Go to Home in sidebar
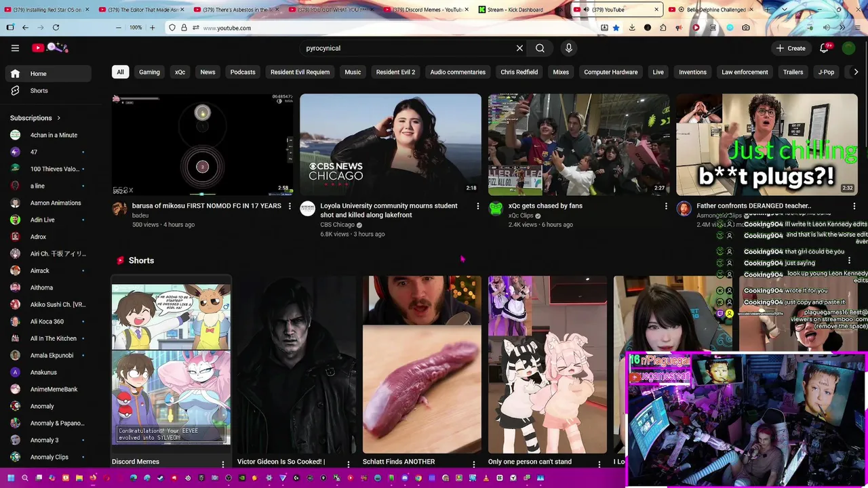Viewport: 868px width, 488px height. click(x=47, y=74)
